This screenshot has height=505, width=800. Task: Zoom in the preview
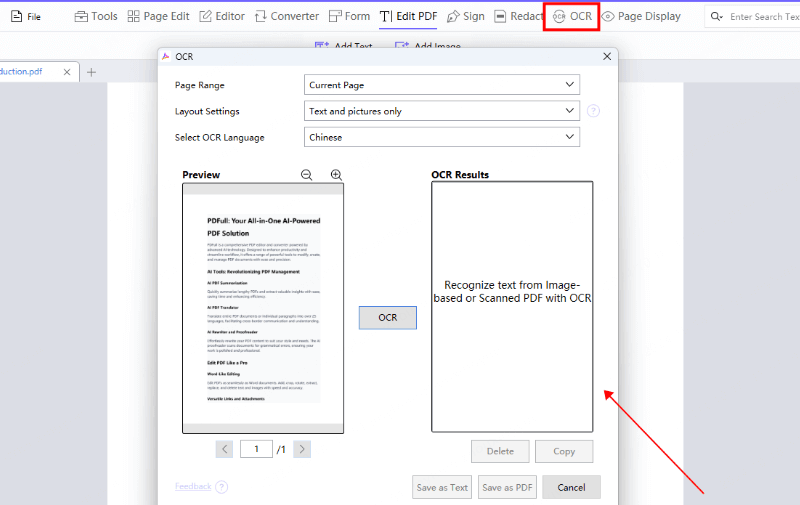[x=336, y=175]
